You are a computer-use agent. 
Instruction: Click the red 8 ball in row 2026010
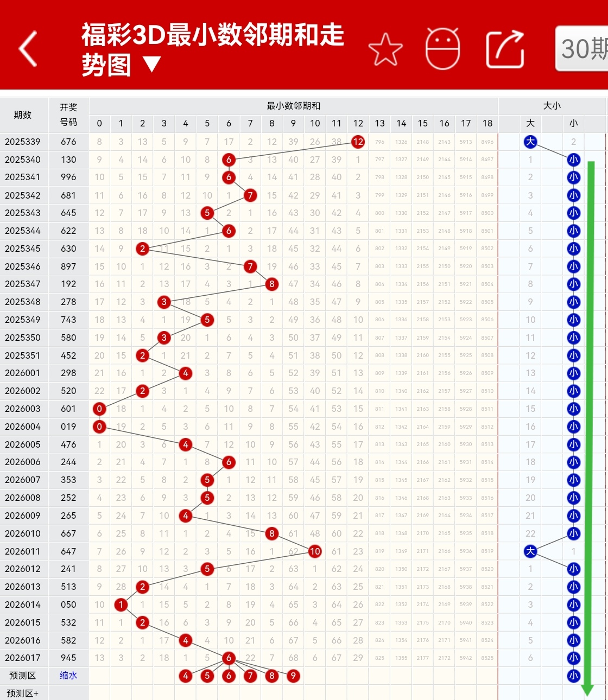click(x=272, y=534)
